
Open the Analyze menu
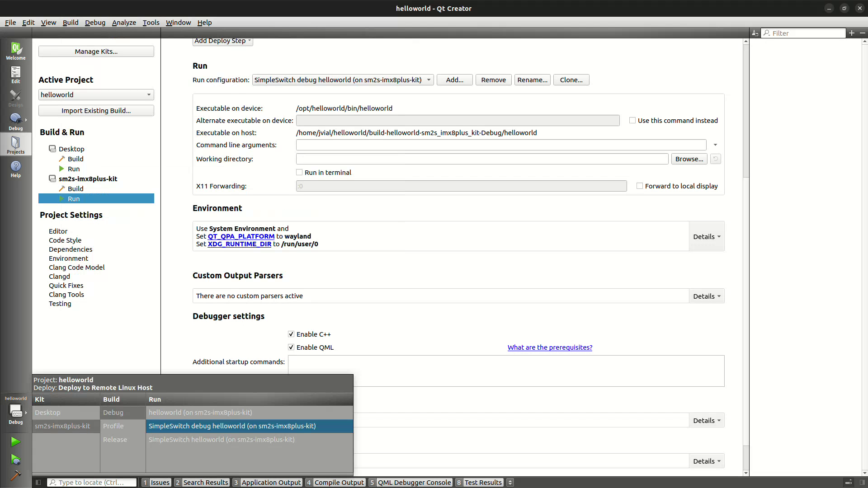(x=124, y=23)
